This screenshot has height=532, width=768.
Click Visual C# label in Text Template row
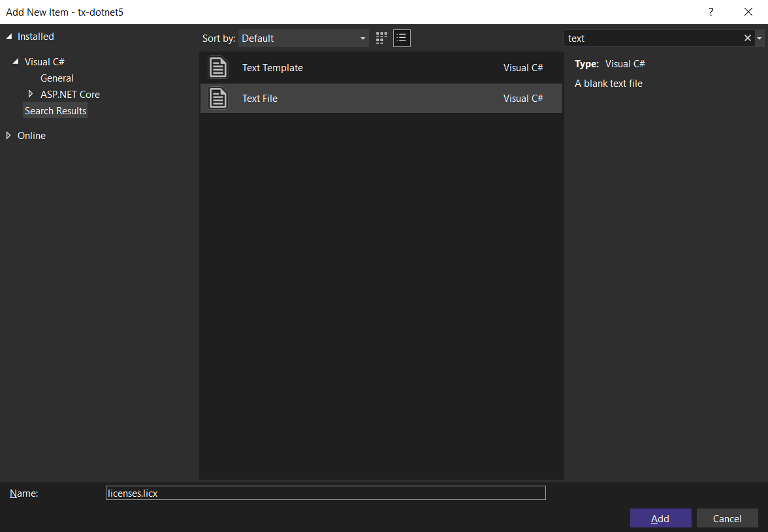(523, 68)
